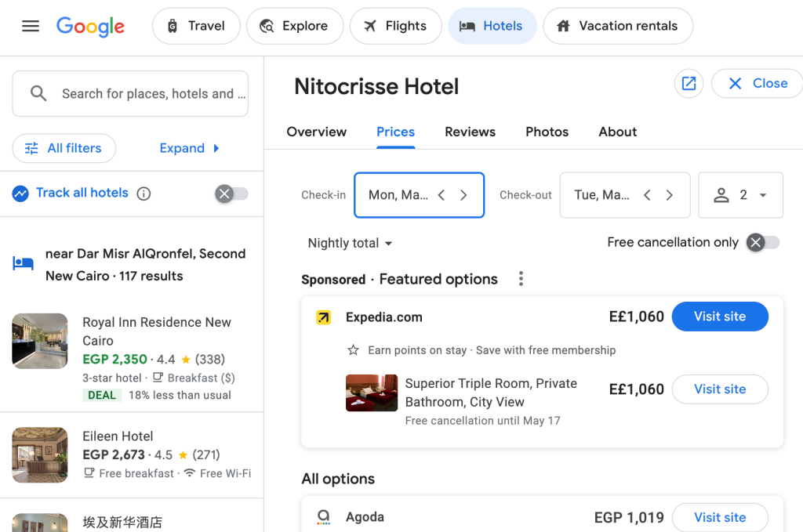Click the Track all hotels info icon
This screenshot has width=803, height=532.
144,194
